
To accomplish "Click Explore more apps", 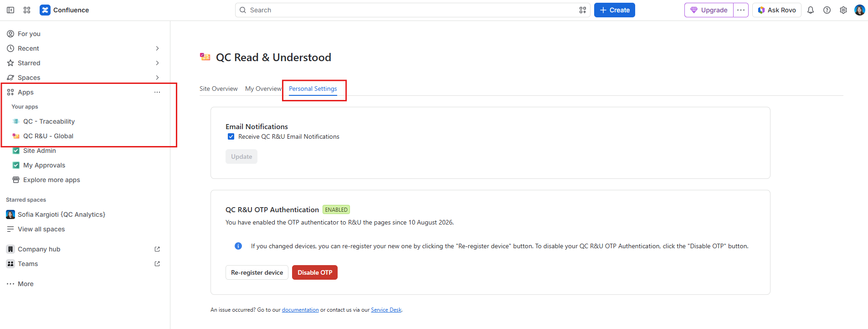I will (x=51, y=180).
